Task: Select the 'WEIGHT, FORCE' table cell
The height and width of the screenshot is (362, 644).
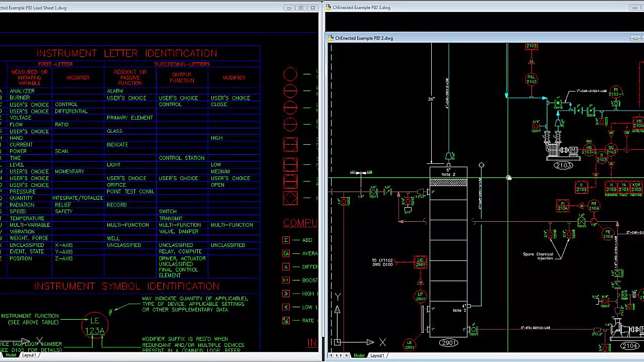Action: 29,238
